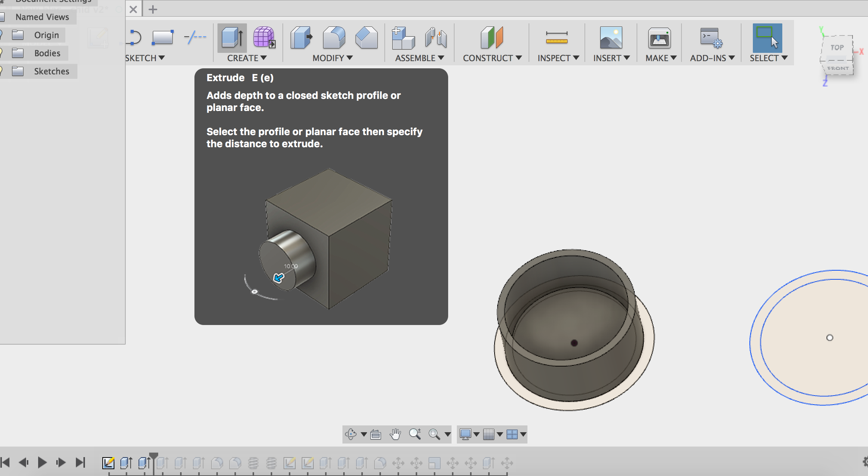Expand the INSERT dropdown

(x=612, y=58)
